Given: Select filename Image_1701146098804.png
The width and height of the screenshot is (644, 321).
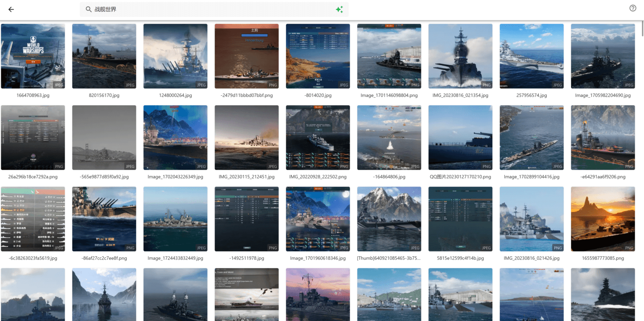Looking at the screenshot, I should pyautogui.click(x=389, y=96).
